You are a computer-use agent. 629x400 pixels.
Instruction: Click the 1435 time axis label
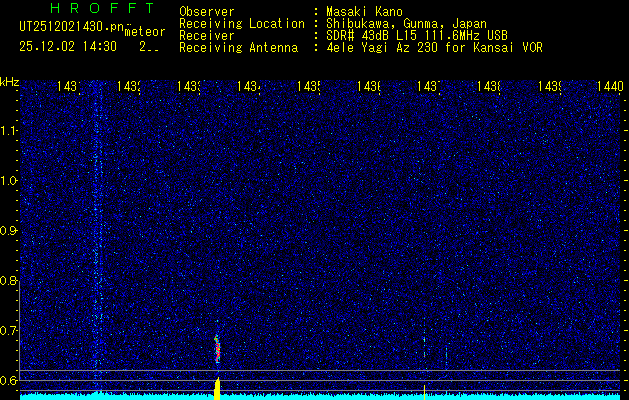coord(308,86)
